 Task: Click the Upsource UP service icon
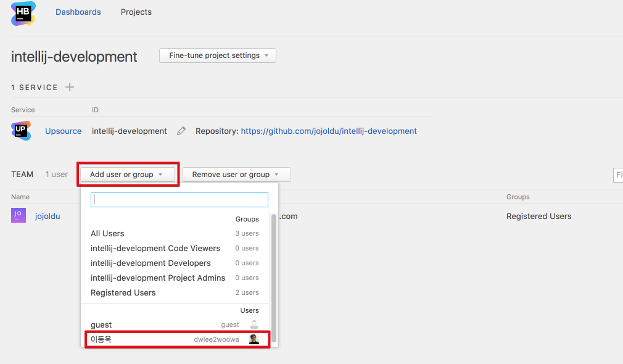(21, 131)
